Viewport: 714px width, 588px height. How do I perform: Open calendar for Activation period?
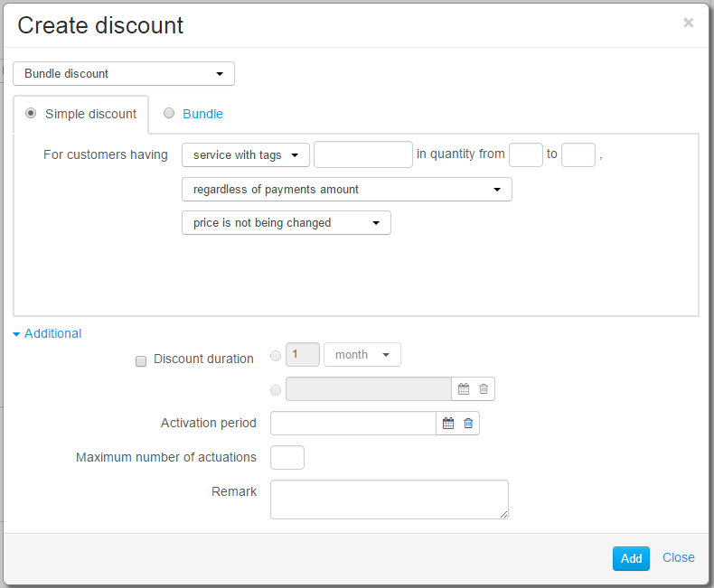(448, 424)
